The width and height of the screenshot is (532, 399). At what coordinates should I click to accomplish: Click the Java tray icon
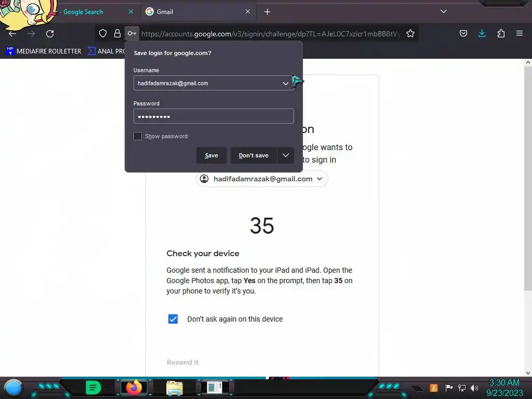(x=434, y=388)
